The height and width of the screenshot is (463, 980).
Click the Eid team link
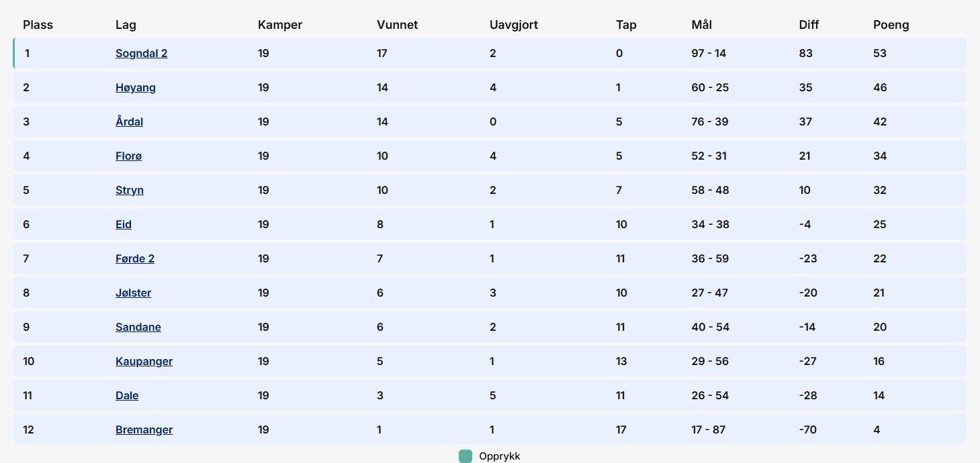pyautogui.click(x=123, y=225)
